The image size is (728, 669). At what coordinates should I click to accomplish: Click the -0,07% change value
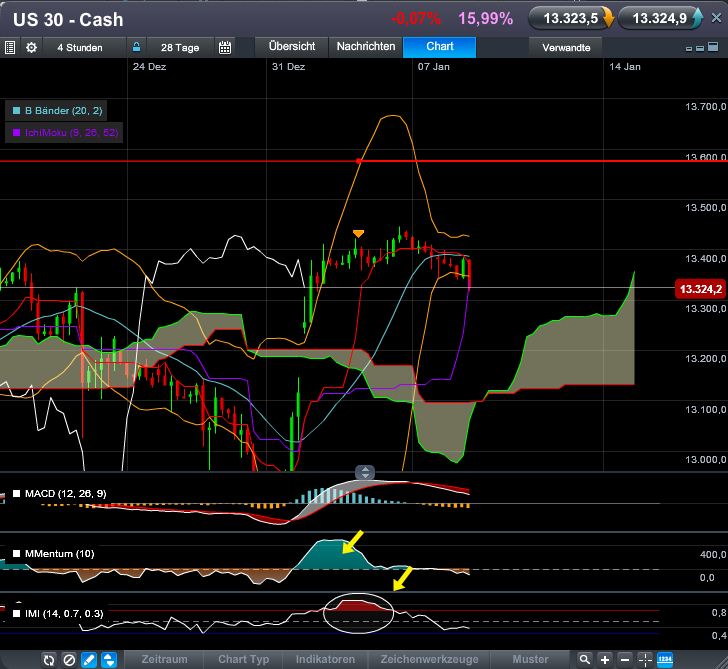pyautogui.click(x=416, y=19)
